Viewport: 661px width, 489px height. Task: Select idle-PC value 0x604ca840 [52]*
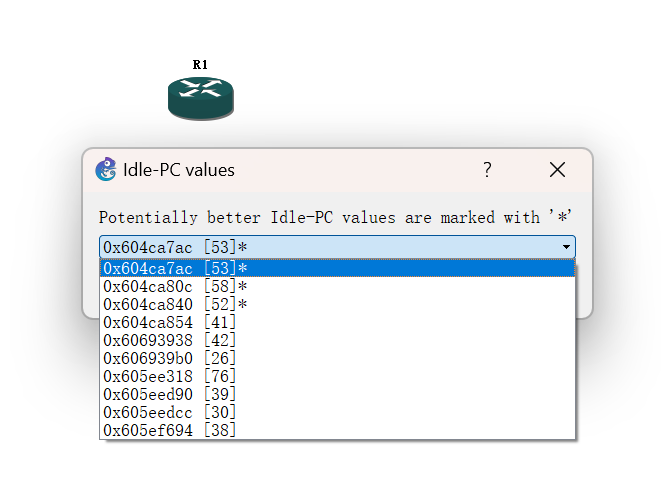coord(337,304)
